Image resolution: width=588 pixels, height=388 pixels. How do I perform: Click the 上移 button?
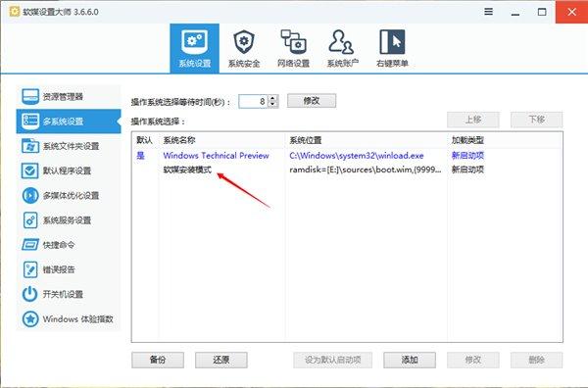pyautogui.click(x=473, y=120)
